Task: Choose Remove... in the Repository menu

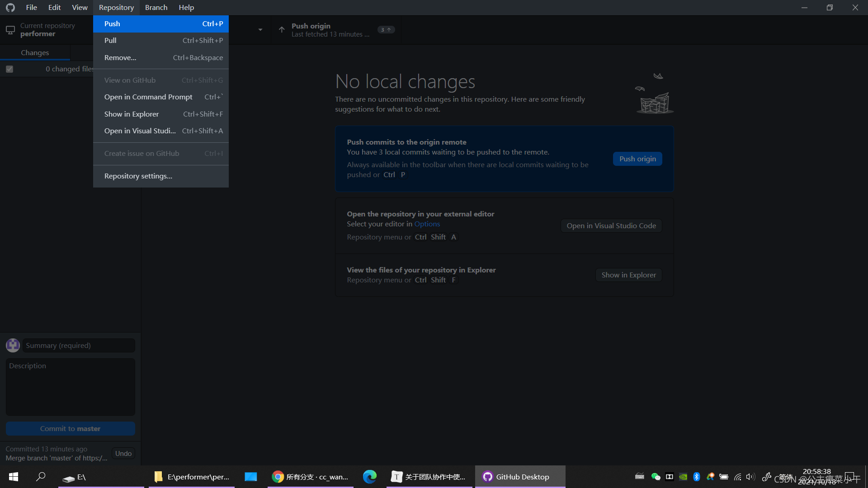Action: point(161,58)
